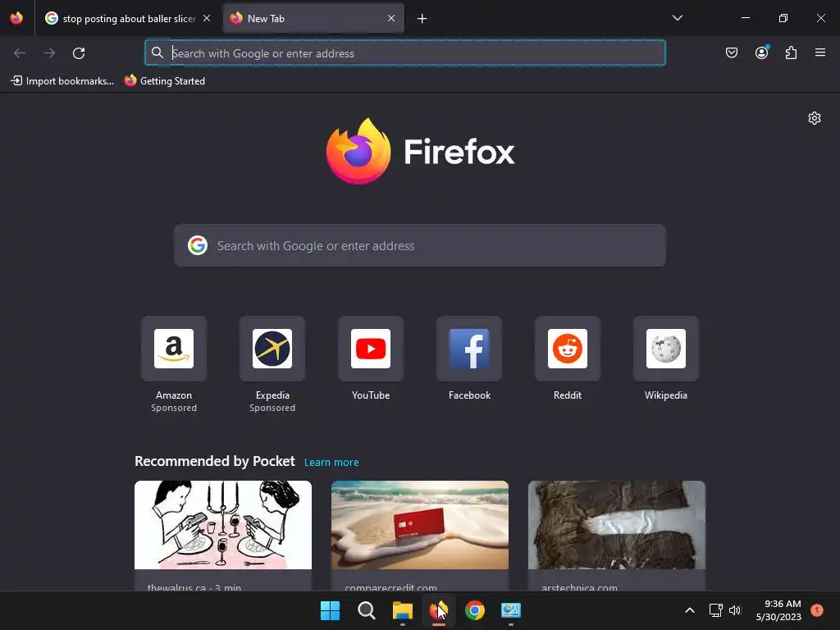Open File Explorer from the taskbar
This screenshot has width=840, height=630.
tap(402, 610)
